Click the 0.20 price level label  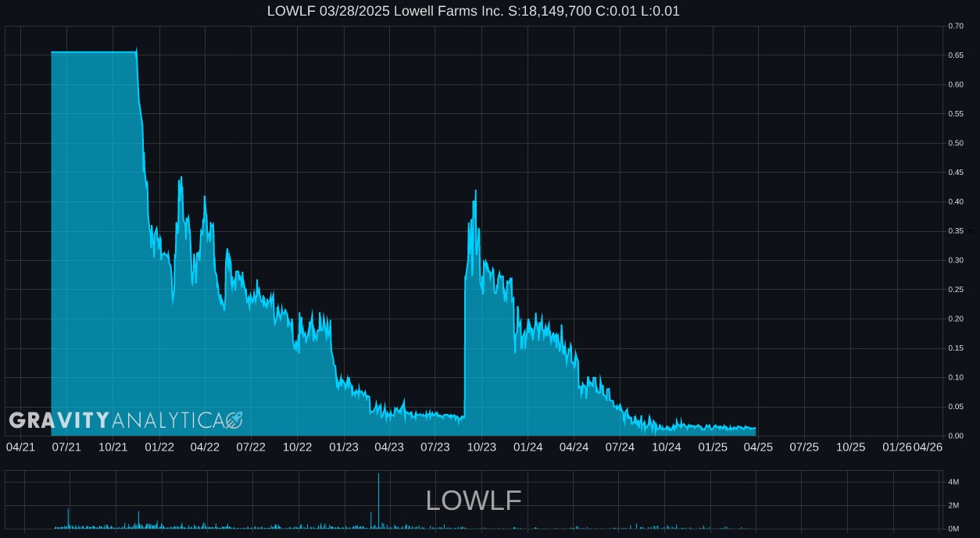click(x=956, y=319)
